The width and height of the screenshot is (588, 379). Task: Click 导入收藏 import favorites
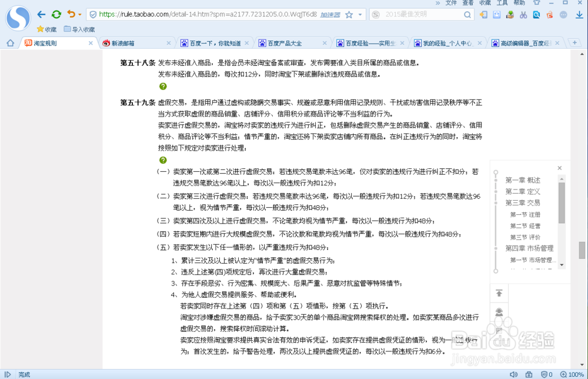[79, 29]
